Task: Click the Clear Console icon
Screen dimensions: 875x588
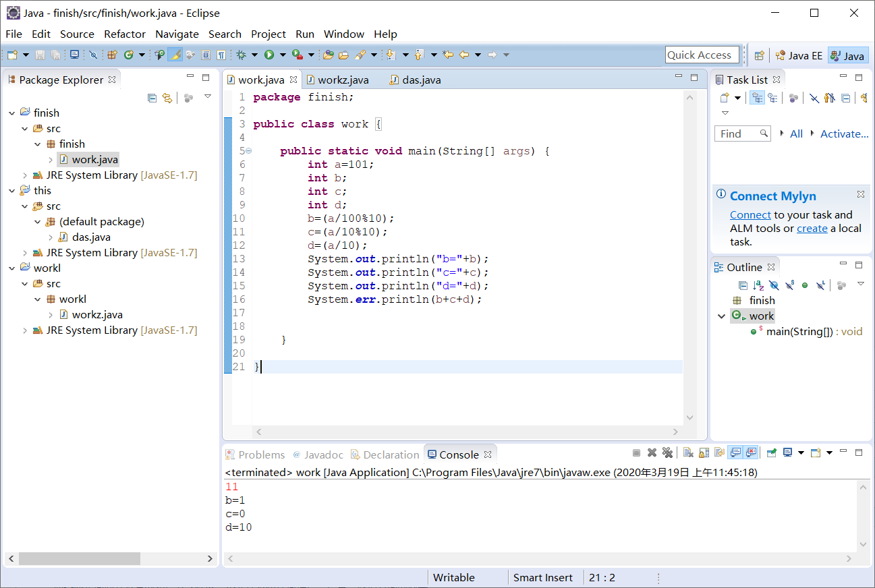Action: pyautogui.click(x=687, y=453)
